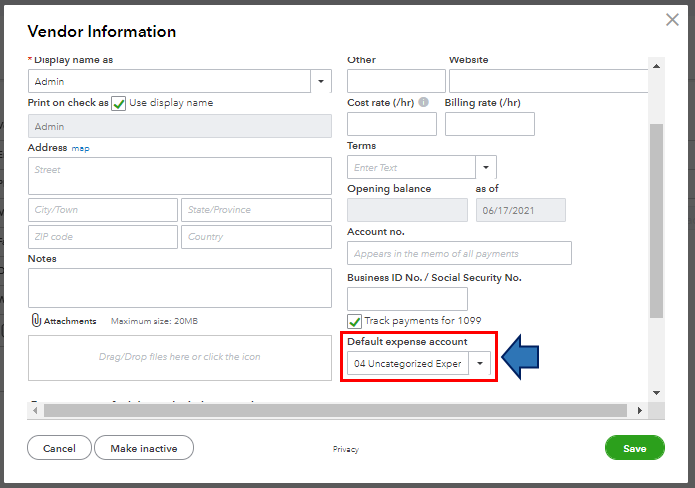
Task: Open the address map link
Action: pos(80,148)
